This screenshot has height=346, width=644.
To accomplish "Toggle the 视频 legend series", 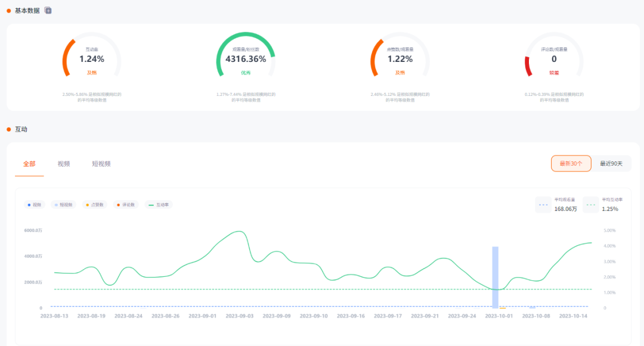I will pos(34,205).
